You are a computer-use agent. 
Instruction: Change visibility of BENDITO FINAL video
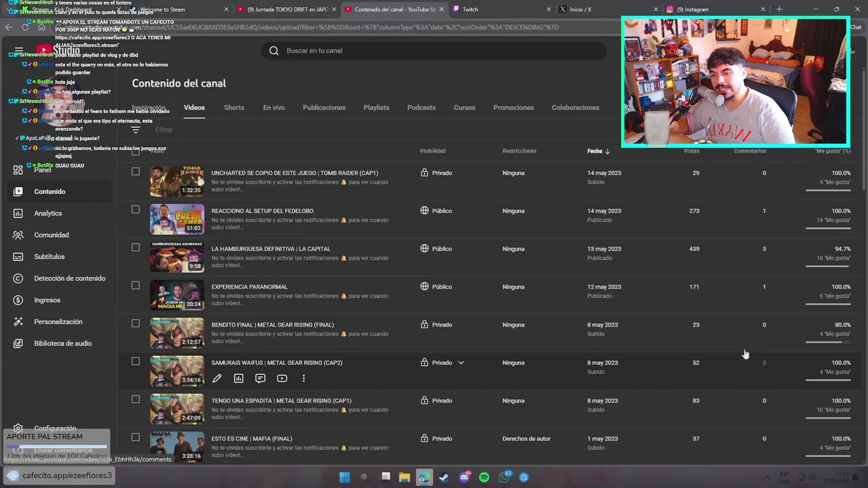pyautogui.click(x=436, y=325)
